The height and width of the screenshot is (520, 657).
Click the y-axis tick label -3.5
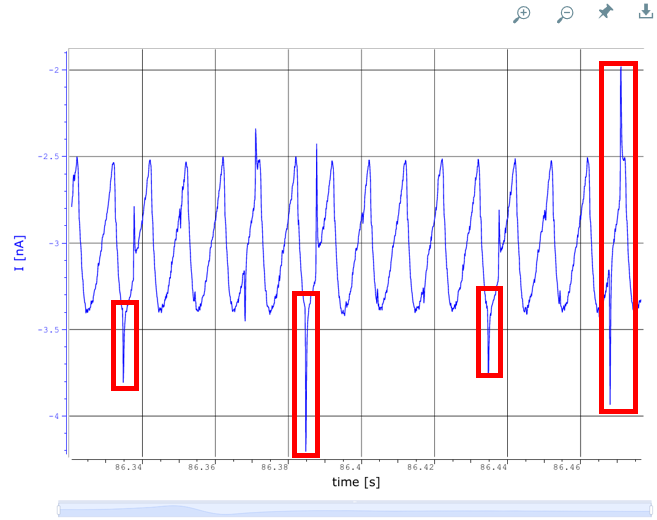49,330
